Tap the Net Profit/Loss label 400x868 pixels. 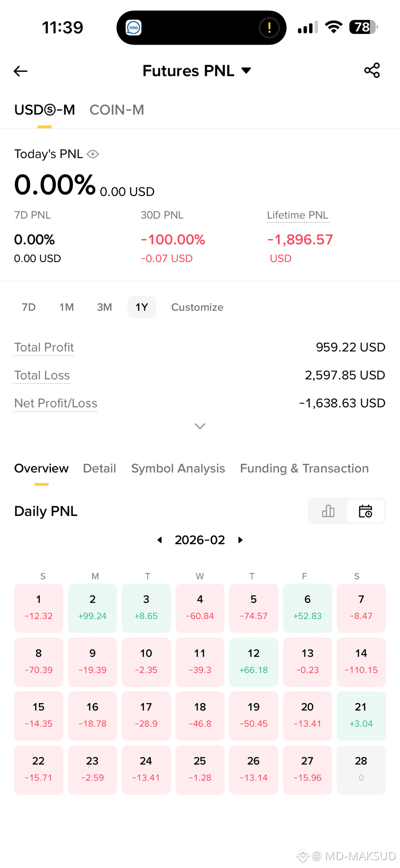(56, 403)
